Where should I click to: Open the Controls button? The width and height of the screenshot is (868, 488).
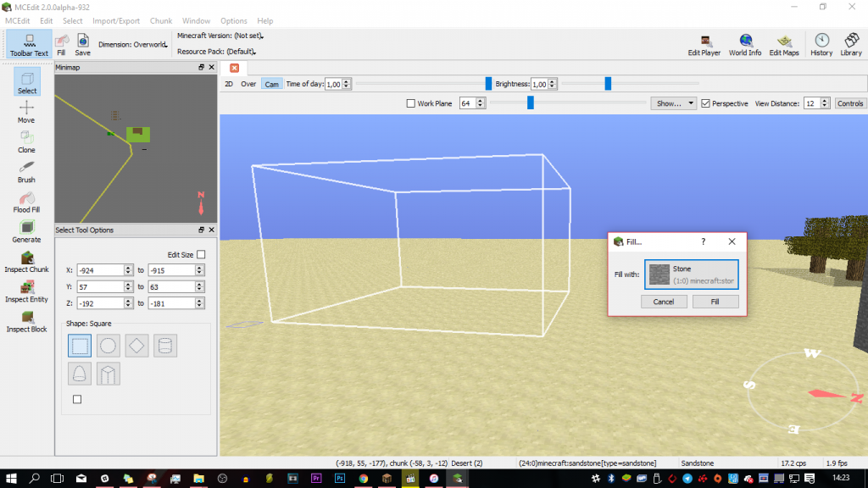click(849, 103)
